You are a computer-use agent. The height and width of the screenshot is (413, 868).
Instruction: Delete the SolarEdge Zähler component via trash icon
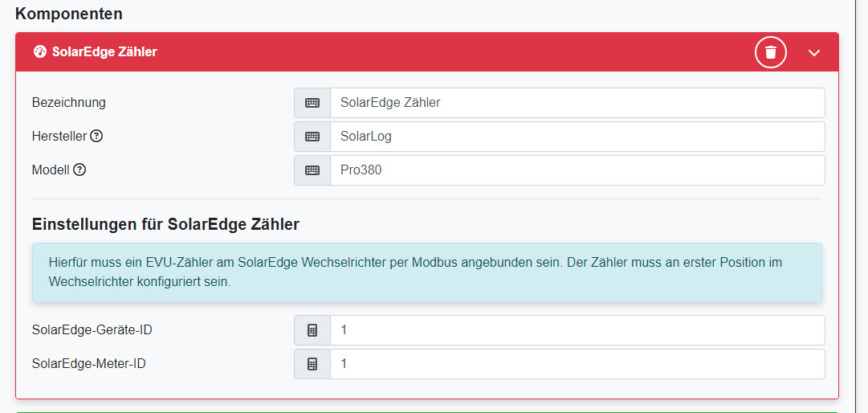[x=771, y=52]
